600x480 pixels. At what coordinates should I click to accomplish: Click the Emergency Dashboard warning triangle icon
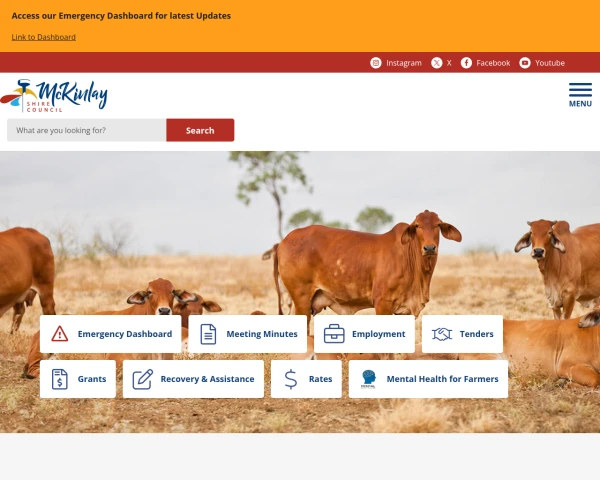(x=60, y=334)
